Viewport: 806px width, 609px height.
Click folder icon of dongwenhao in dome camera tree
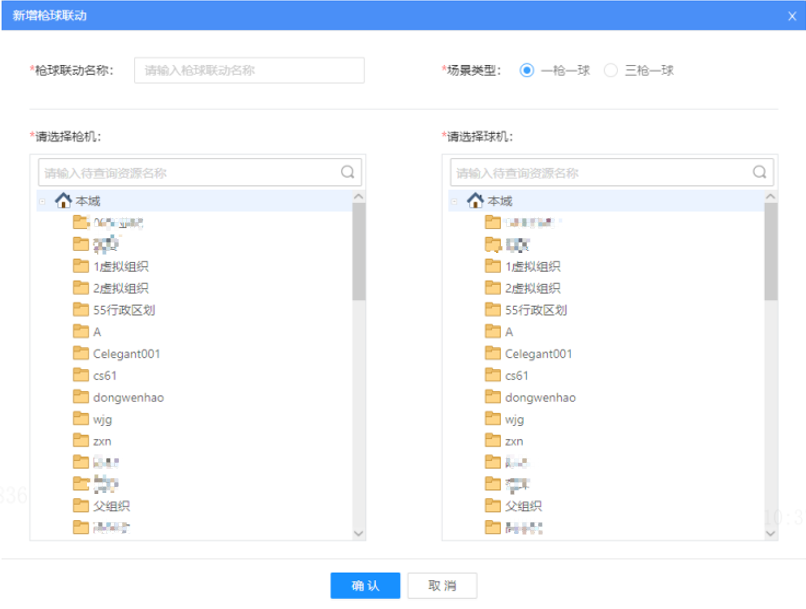point(492,397)
